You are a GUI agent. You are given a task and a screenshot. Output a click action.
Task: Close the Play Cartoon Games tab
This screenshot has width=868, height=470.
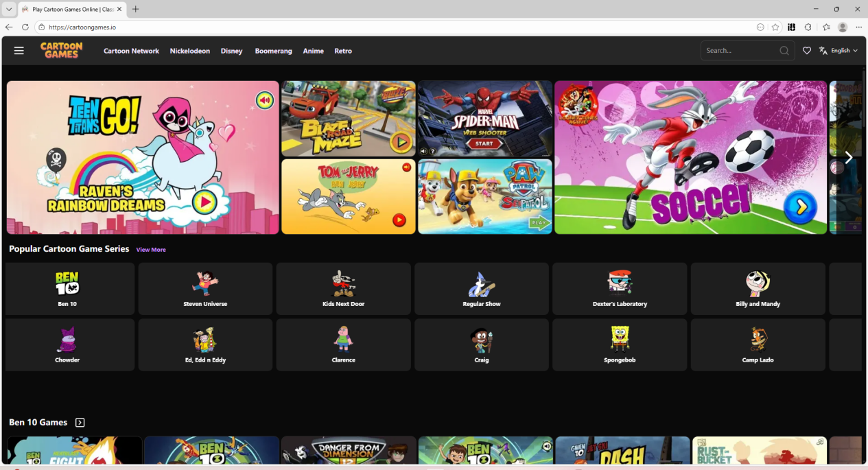(x=119, y=10)
